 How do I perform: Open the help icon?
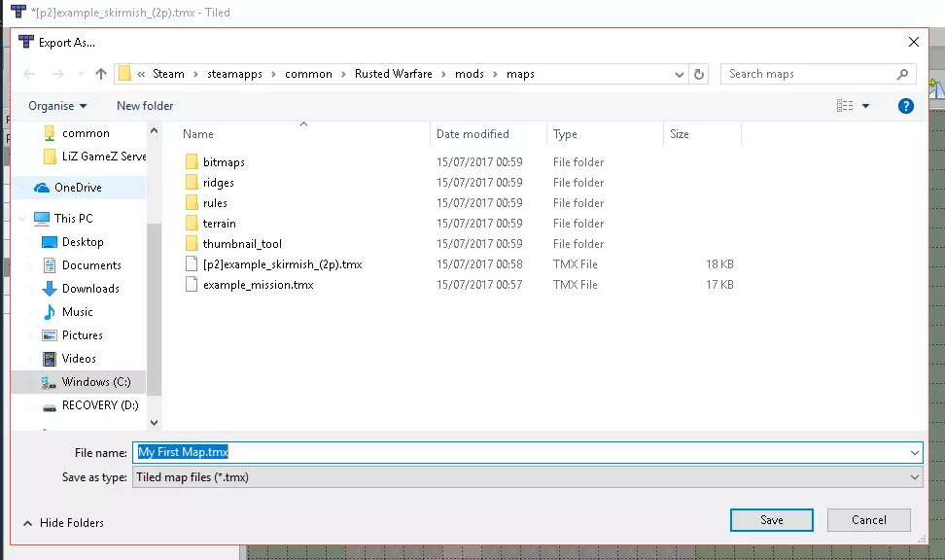point(905,106)
